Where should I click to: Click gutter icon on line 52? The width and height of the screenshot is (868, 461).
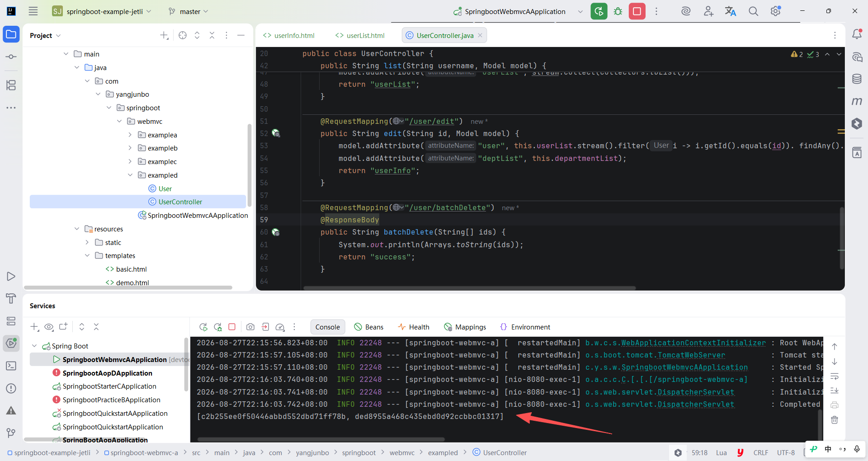[276, 133]
